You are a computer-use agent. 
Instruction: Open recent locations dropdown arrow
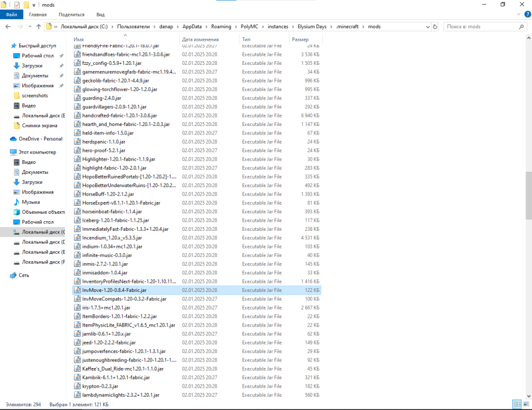coord(30,27)
